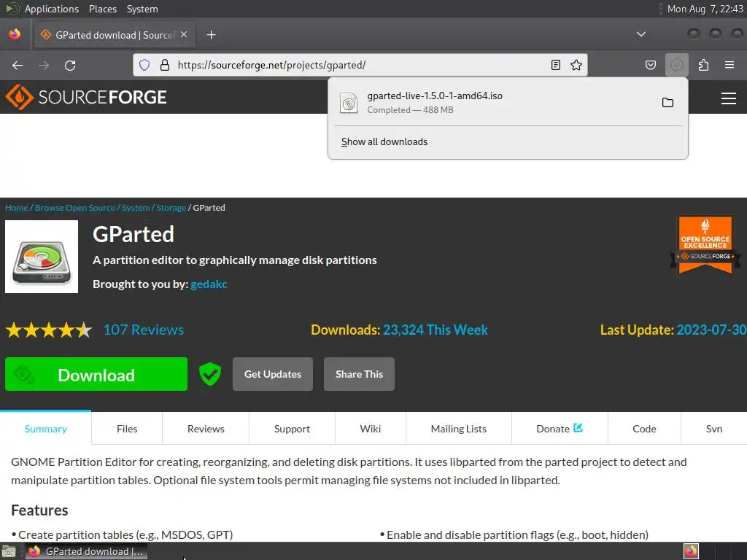Open the Mailing Lists tab
The width and height of the screenshot is (747, 560).
(459, 429)
